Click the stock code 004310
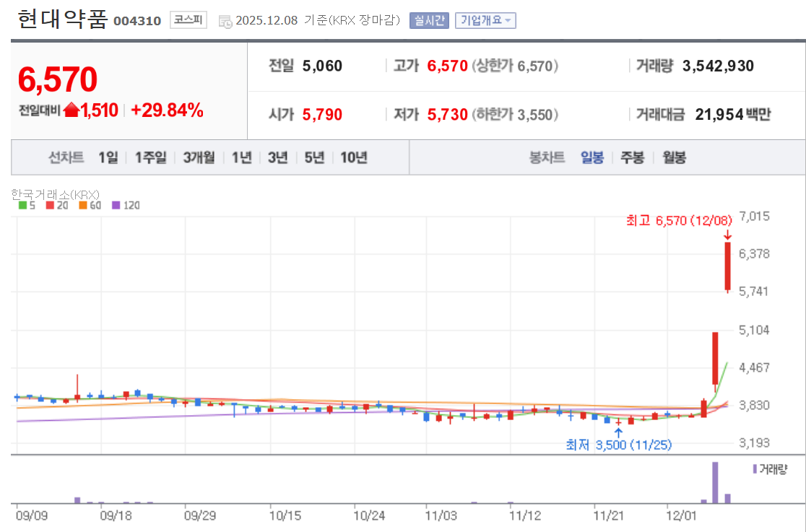Screen dimensions: 806x532 tap(137, 21)
